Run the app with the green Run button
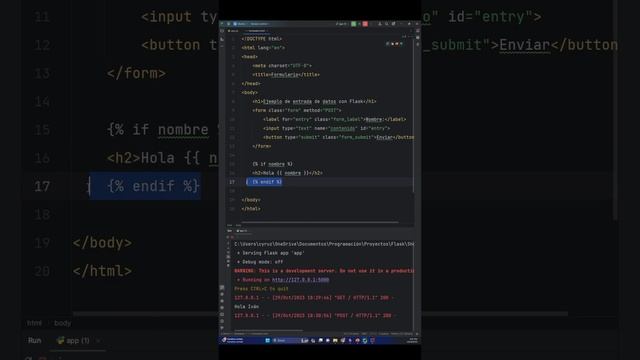Image resolution: width=640 pixels, height=360 pixels. click(x=353, y=24)
